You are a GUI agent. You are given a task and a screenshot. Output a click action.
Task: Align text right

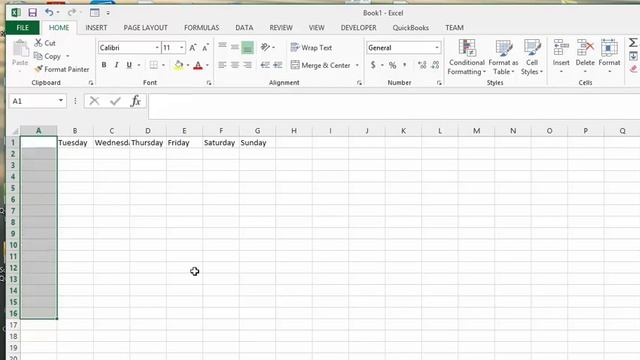[x=247, y=65]
